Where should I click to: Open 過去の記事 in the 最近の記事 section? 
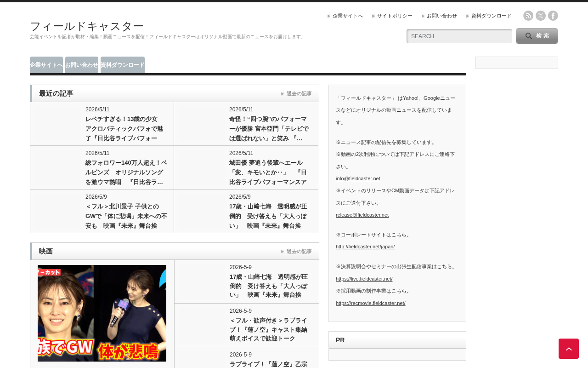click(x=299, y=93)
